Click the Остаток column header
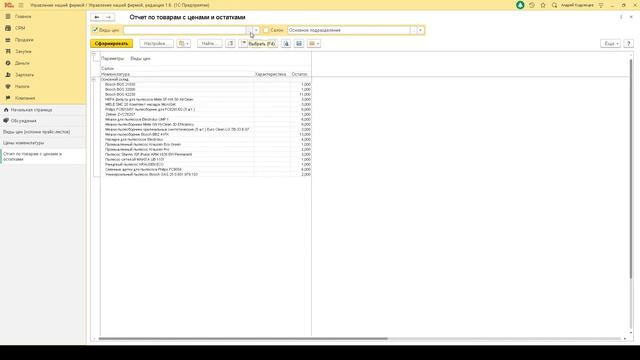 (x=300, y=74)
